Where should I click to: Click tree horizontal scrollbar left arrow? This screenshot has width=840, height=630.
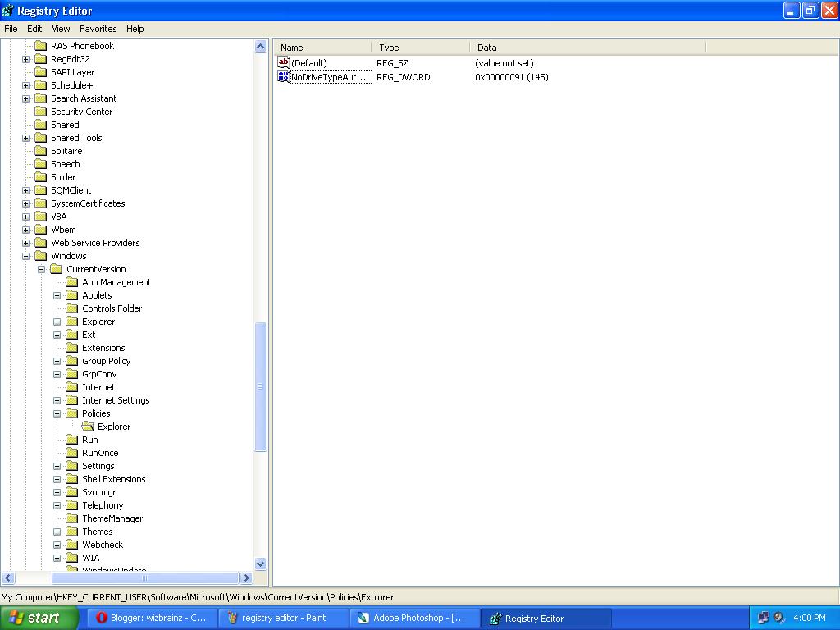pos(7,578)
